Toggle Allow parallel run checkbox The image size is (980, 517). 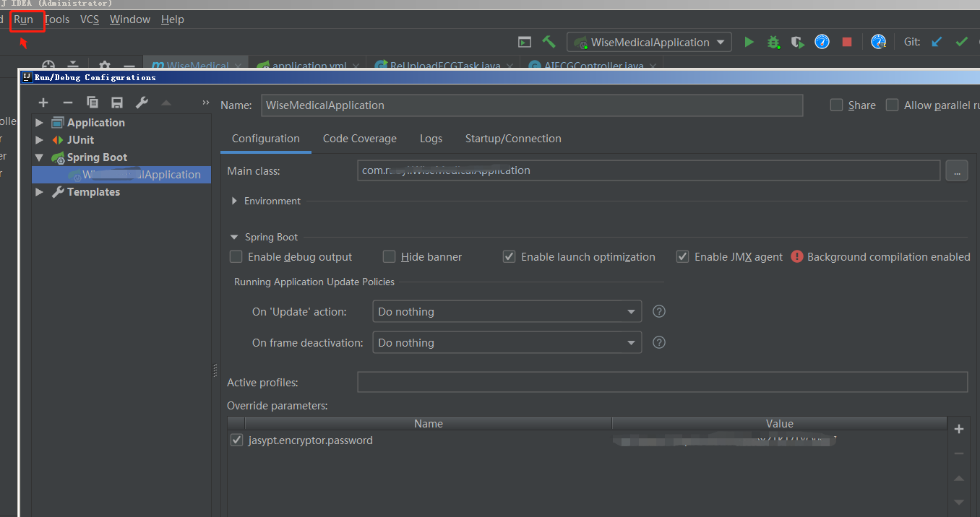893,105
